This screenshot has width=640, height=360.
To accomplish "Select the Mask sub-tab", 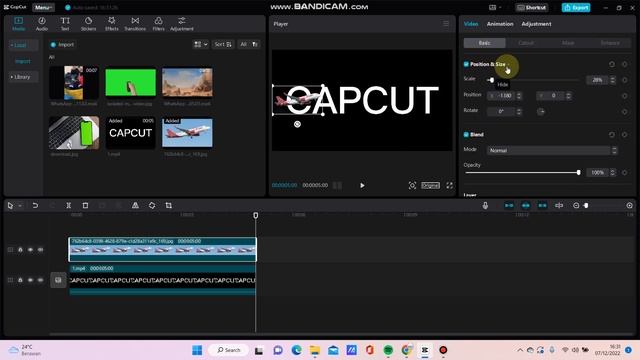I will pos(568,43).
